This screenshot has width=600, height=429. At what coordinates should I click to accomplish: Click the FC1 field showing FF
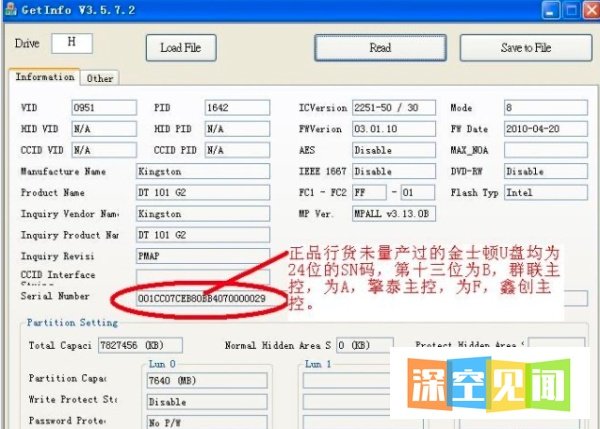[369, 192]
